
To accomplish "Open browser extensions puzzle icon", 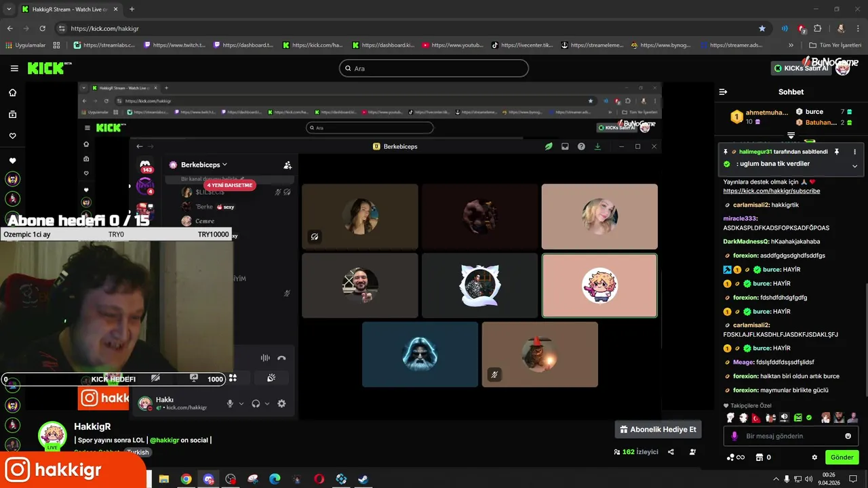I will pyautogui.click(x=817, y=28).
